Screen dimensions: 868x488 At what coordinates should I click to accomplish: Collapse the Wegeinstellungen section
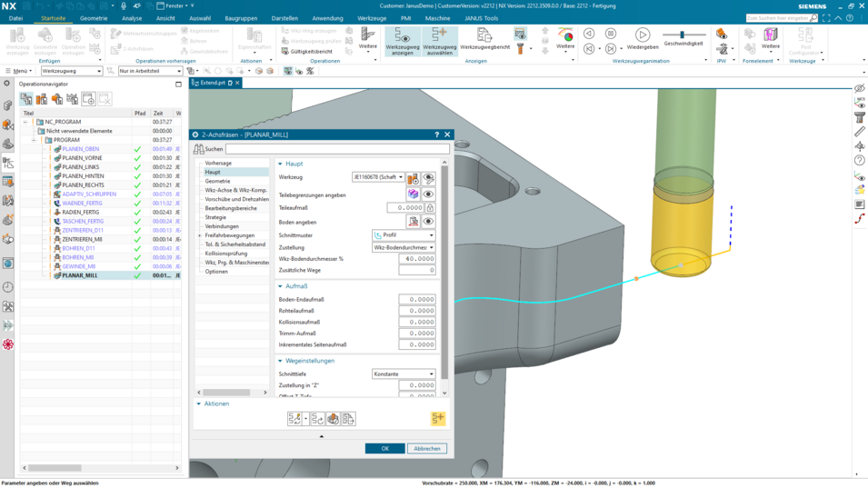(x=280, y=361)
